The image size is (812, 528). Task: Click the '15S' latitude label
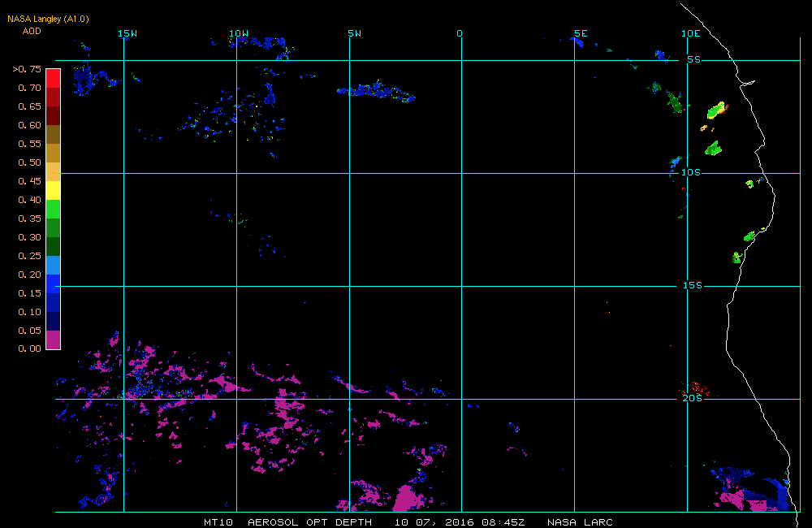693,285
